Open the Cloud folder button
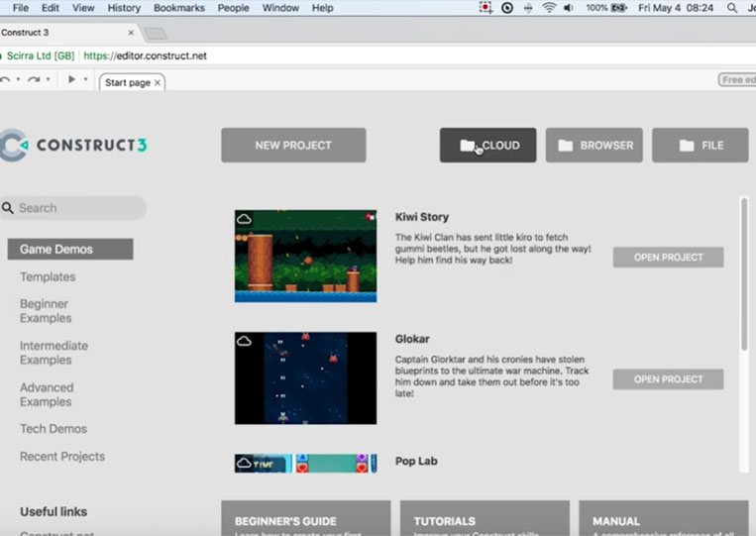This screenshot has width=756, height=536. click(487, 145)
